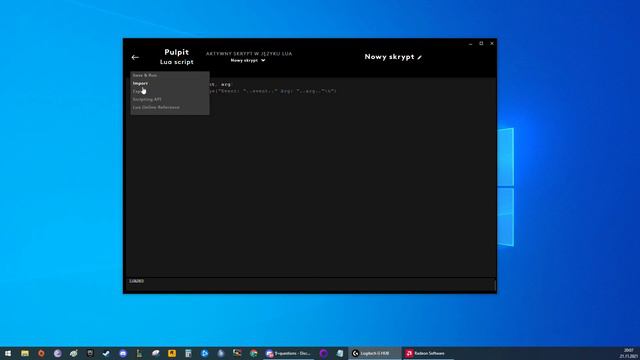
Task: Open Steam from the taskbar
Action: click(x=106, y=353)
